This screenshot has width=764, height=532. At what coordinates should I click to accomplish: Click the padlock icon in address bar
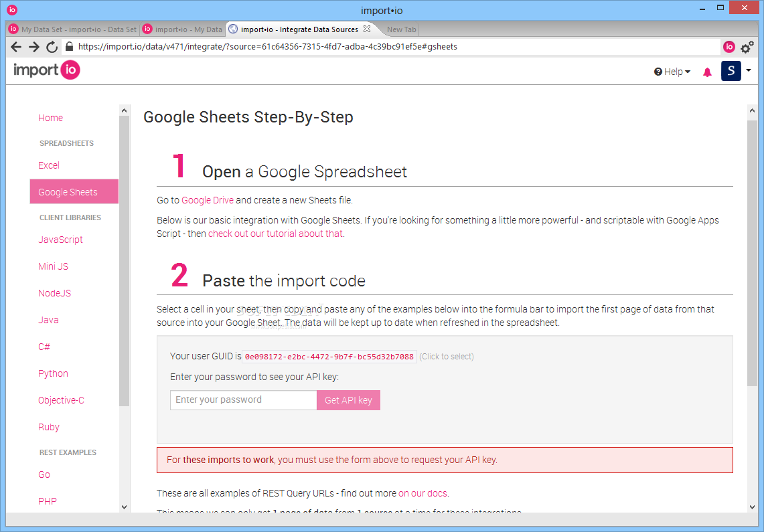click(69, 46)
